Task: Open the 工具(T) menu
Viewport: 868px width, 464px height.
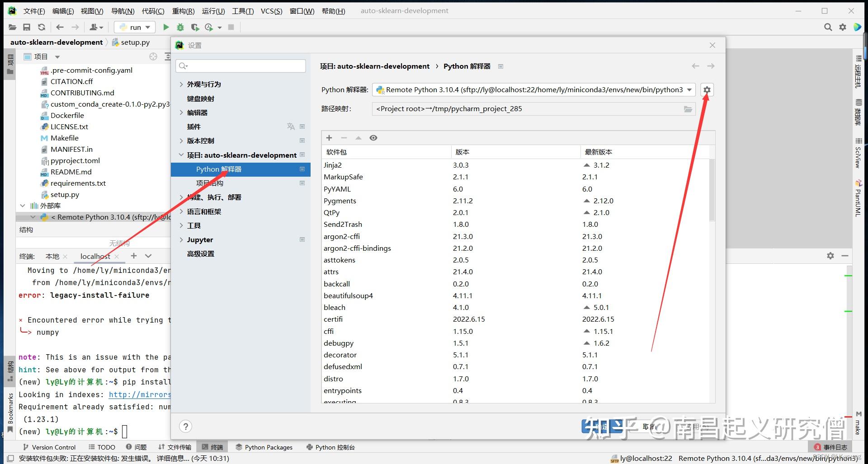Action: click(x=243, y=11)
